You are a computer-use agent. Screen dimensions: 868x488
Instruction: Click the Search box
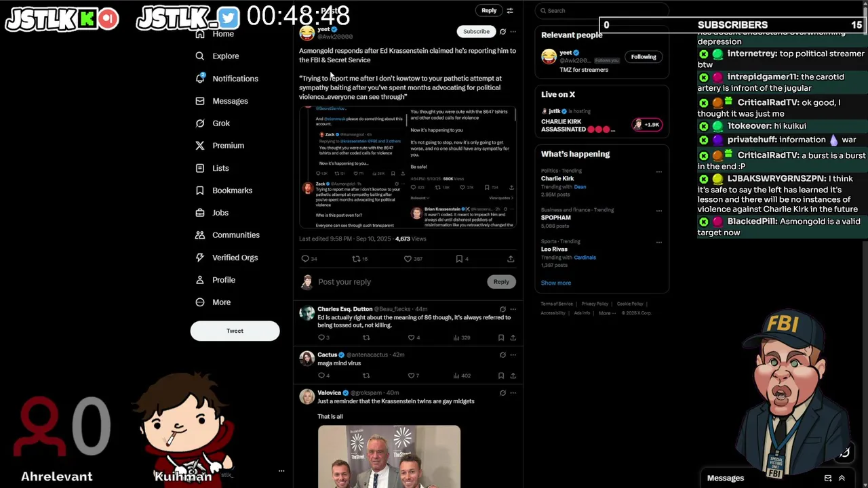click(x=602, y=10)
